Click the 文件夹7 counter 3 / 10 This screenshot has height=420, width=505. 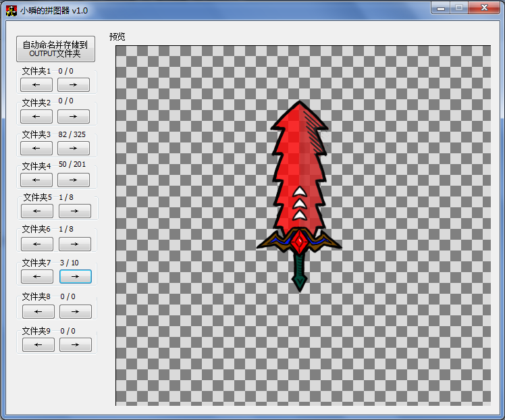70,263
